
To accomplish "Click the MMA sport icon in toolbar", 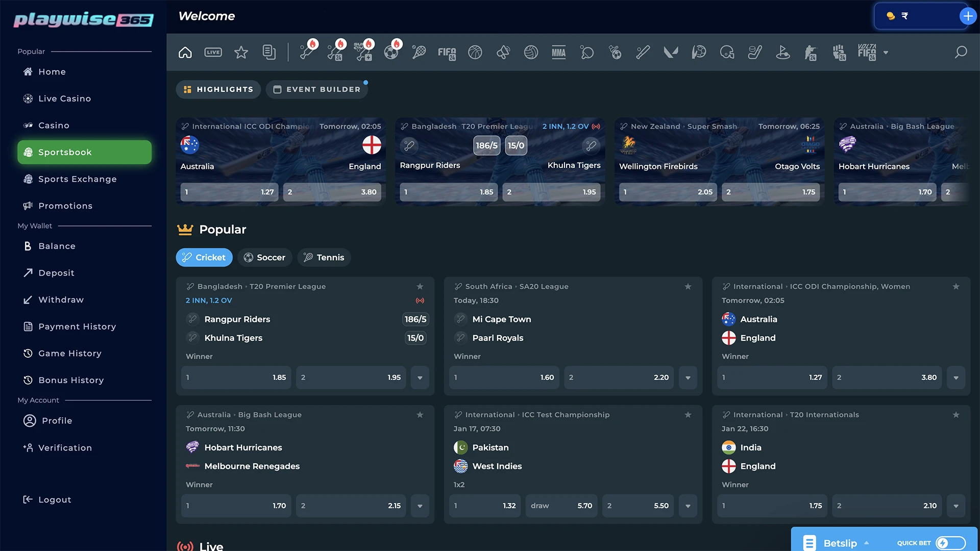I will (559, 52).
